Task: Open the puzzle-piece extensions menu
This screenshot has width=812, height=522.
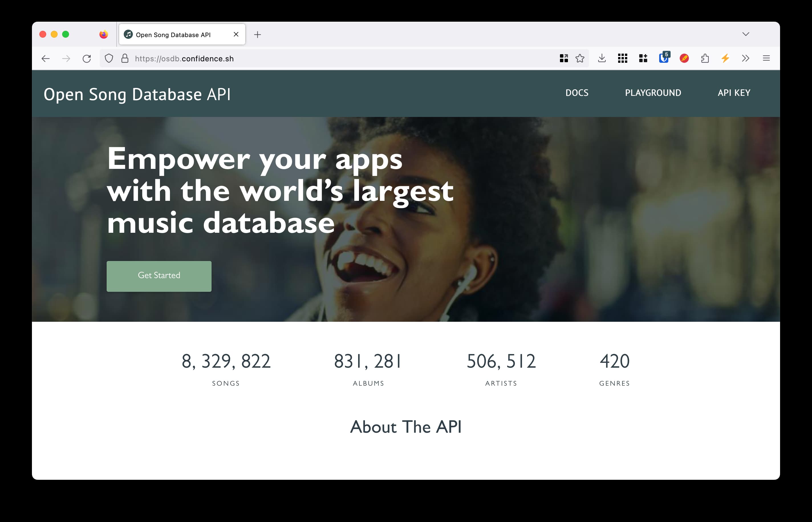Action: (x=705, y=58)
